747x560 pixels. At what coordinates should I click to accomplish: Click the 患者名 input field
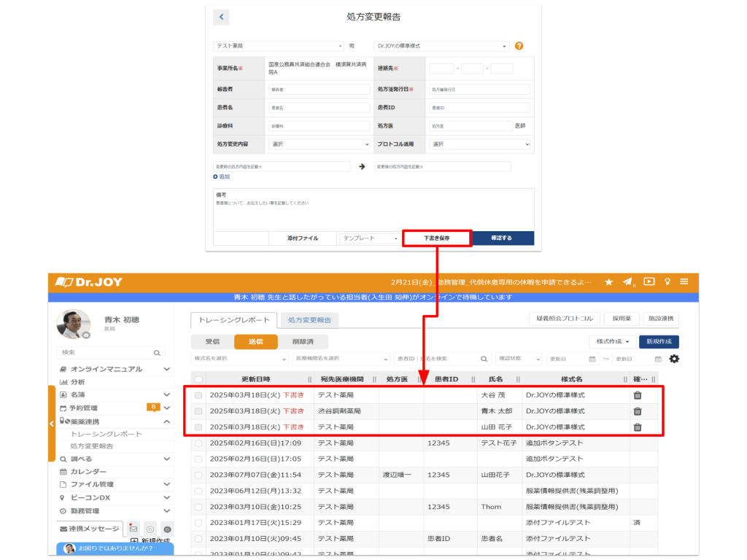click(x=320, y=107)
